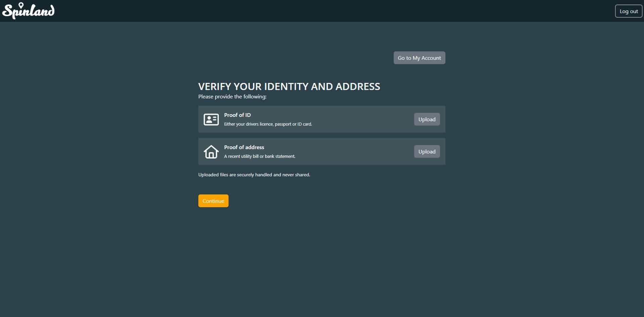Upload a Proof of address document
The height and width of the screenshot is (317, 644).
[x=427, y=151]
